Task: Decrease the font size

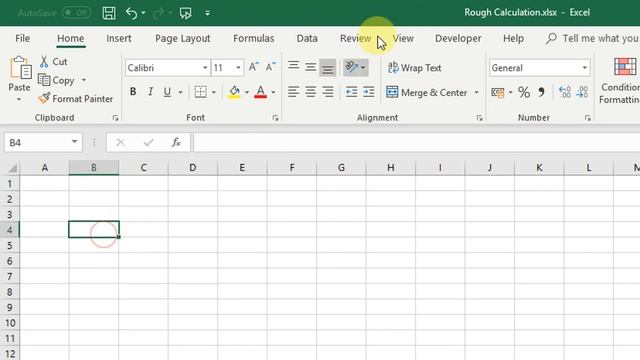Action: click(271, 67)
